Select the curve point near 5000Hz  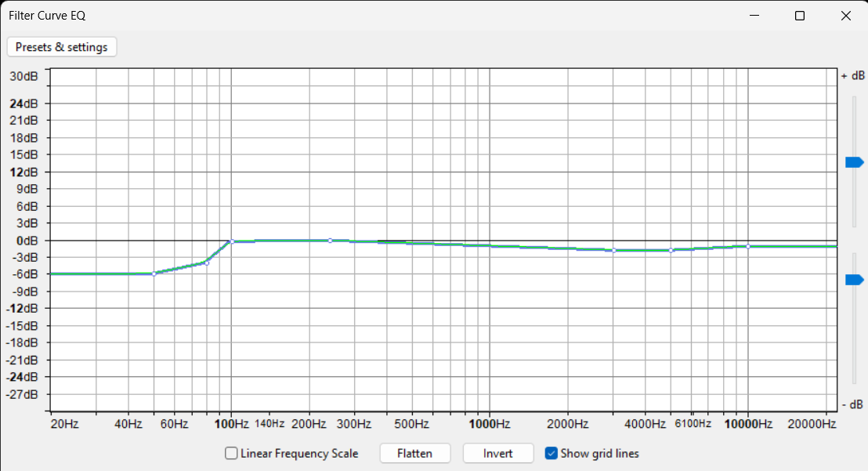pyautogui.click(x=671, y=250)
